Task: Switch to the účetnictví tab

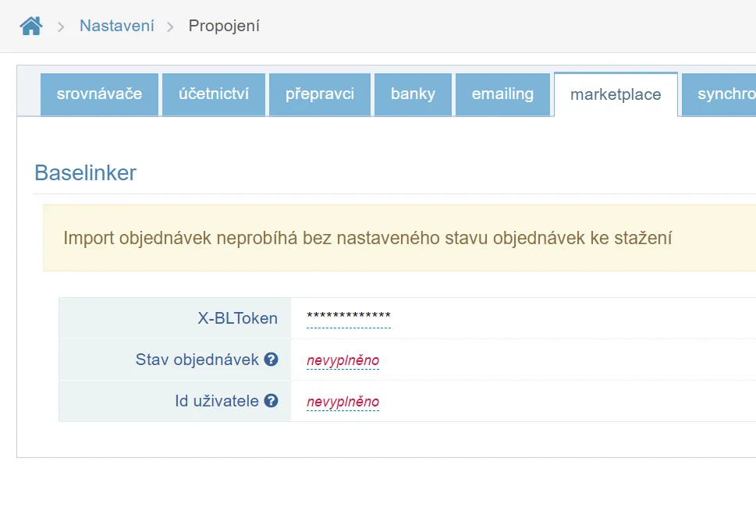Action: (x=214, y=94)
